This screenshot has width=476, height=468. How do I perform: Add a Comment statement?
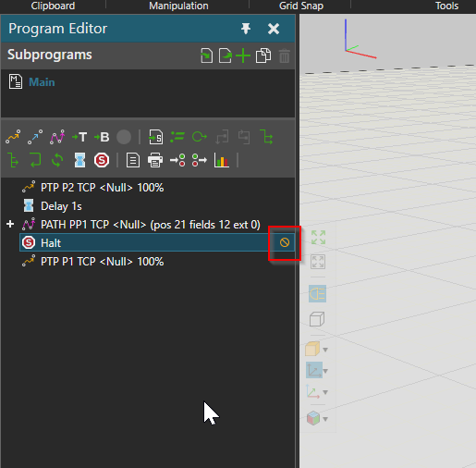tap(133, 160)
